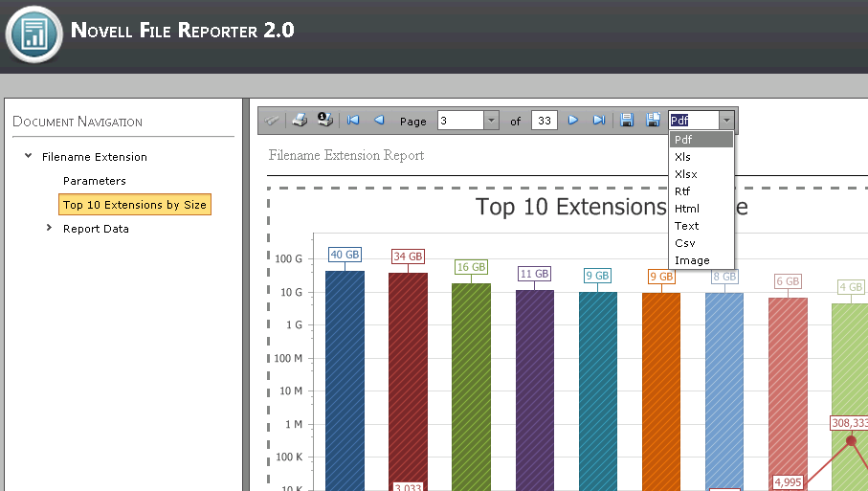Click the total pages 33 field
This screenshot has width=868, height=491.
(545, 121)
